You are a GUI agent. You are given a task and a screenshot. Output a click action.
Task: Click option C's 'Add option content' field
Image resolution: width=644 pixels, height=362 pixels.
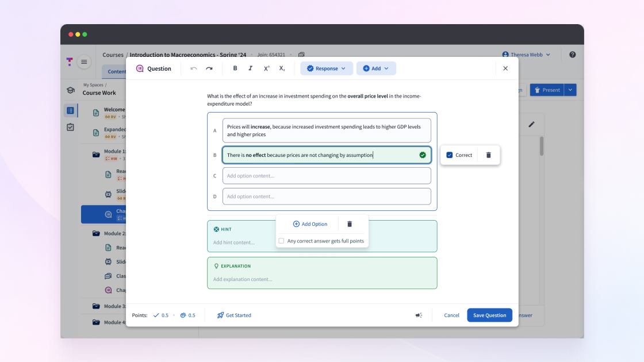[x=327, y=175]
